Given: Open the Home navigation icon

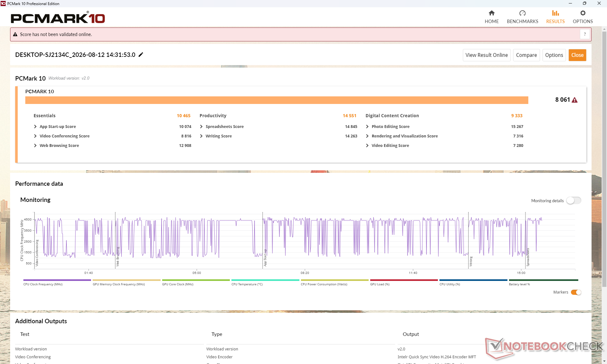Looking at the screenshot, I should point(492,13).
